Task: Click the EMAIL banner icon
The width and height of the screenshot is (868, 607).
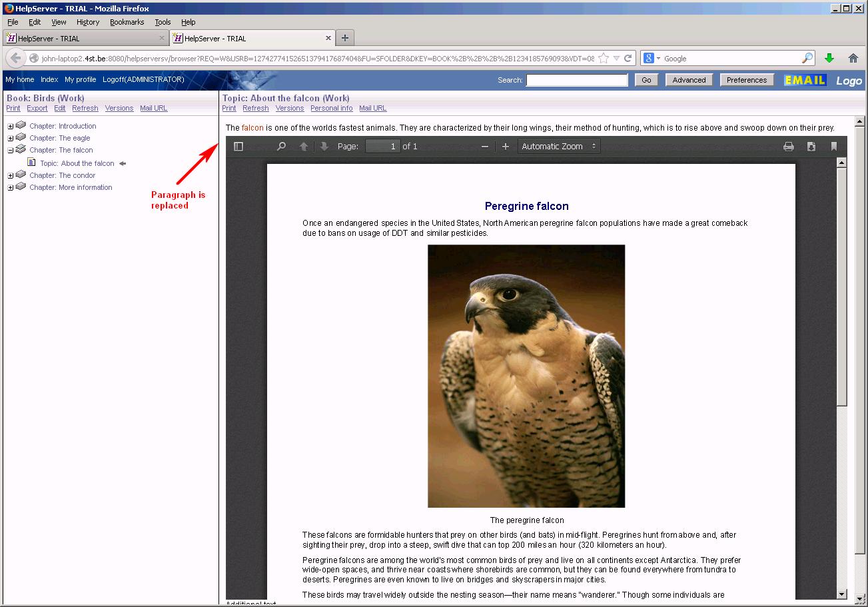Action: click(x=805, y=80)
